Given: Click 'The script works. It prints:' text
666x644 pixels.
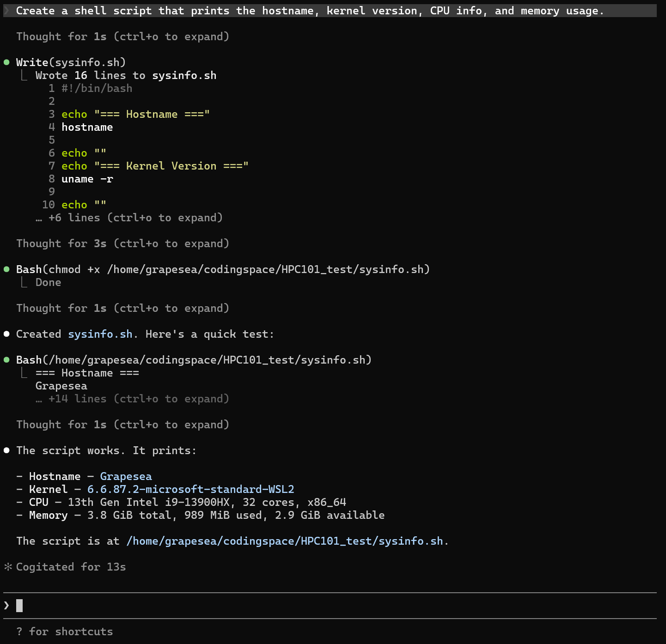Looking at the screenshot, I should 107,450.
